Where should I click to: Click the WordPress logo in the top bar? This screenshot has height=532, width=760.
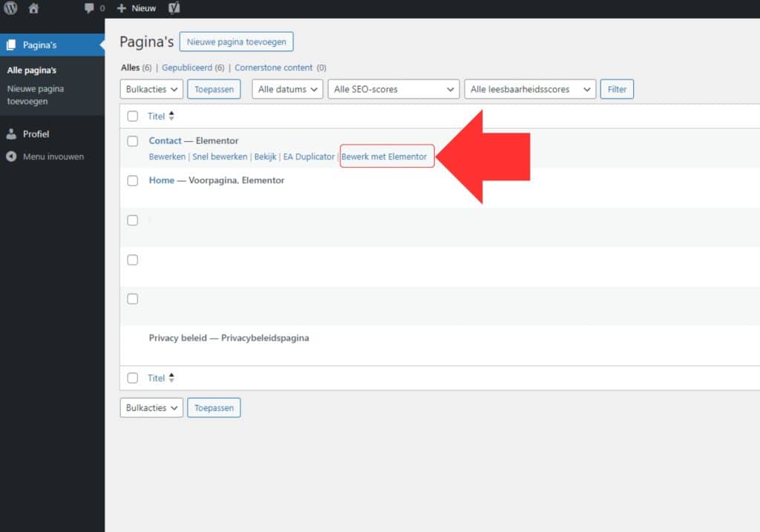click(x=9, y=8)
